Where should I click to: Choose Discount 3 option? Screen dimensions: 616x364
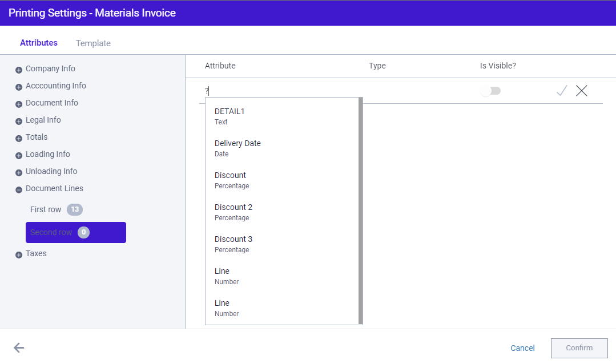(x=282, y=244)
